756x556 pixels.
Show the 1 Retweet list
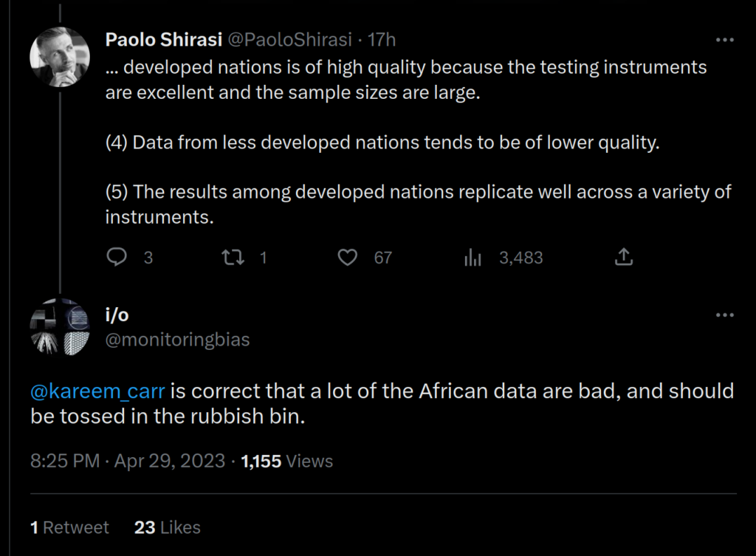69,527
